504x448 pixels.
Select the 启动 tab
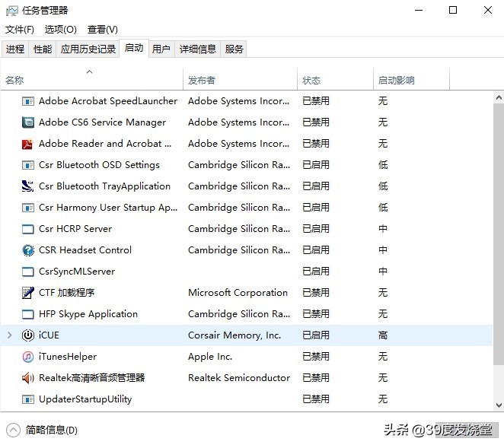pyautogui.click(x=134, y=48)
